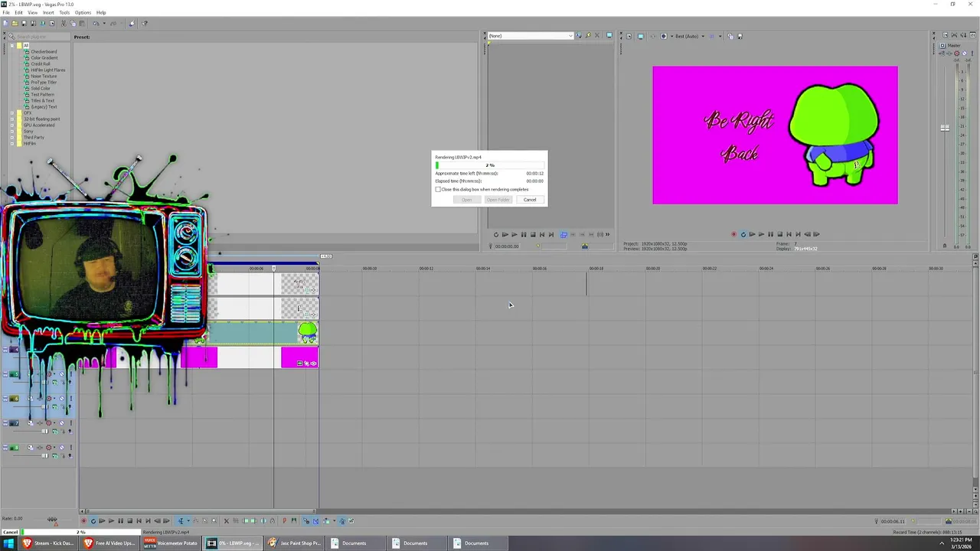Open the Tools menu
Image resolution: width=980 pixels, height=551 pixels.
(64, 12)
